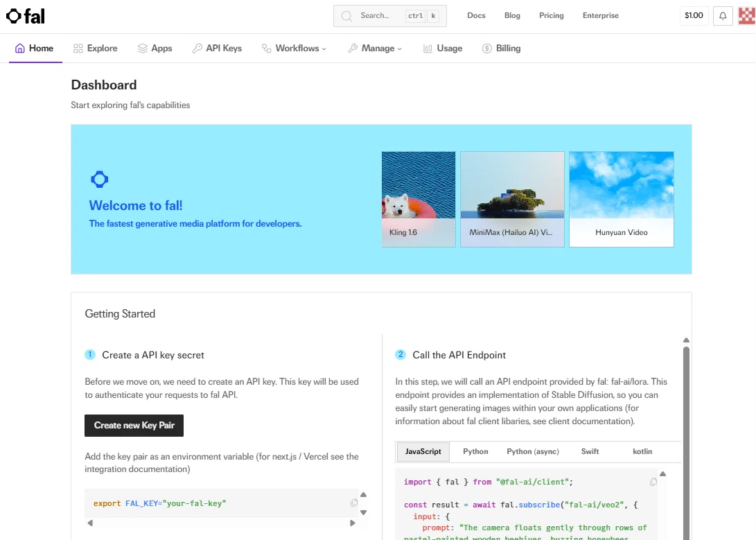This screenshot has width=756, height=540.
Task: Go to the Home tab
Action: [35, 49]
